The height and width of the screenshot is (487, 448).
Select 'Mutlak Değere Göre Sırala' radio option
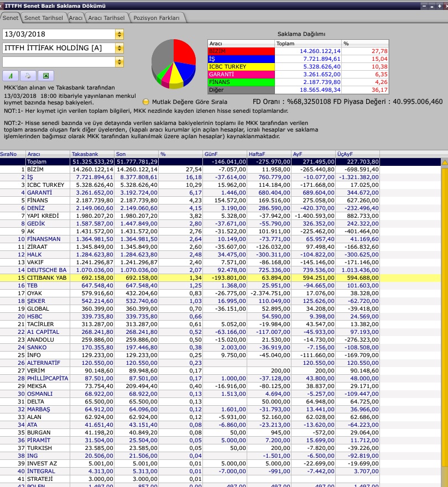[145, 102]
